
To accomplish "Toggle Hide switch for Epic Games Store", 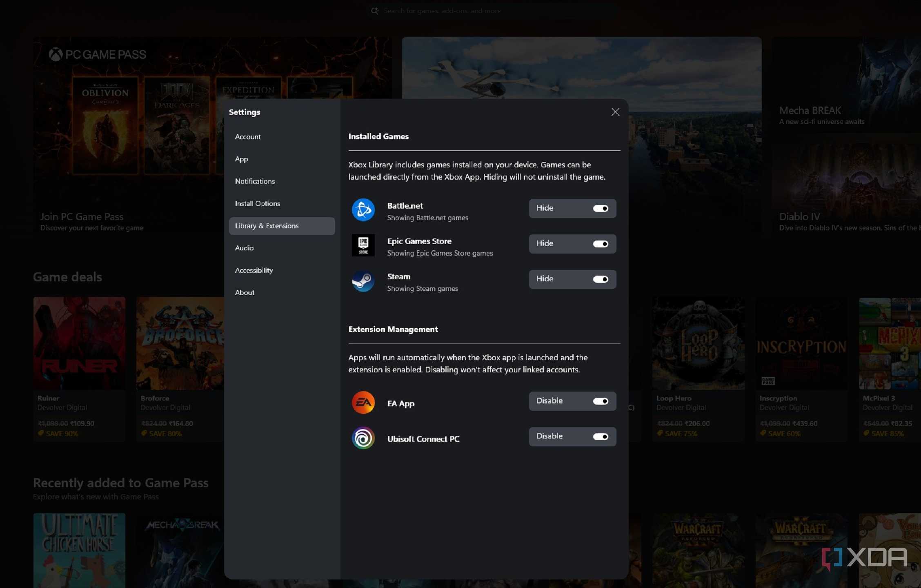I will click(601, 244).
